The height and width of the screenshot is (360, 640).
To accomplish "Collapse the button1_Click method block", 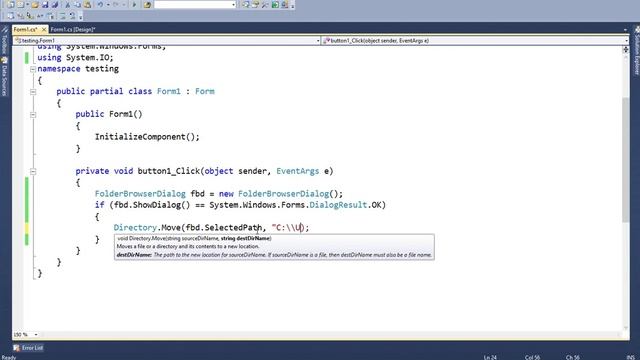I will [x=33, y=171].
